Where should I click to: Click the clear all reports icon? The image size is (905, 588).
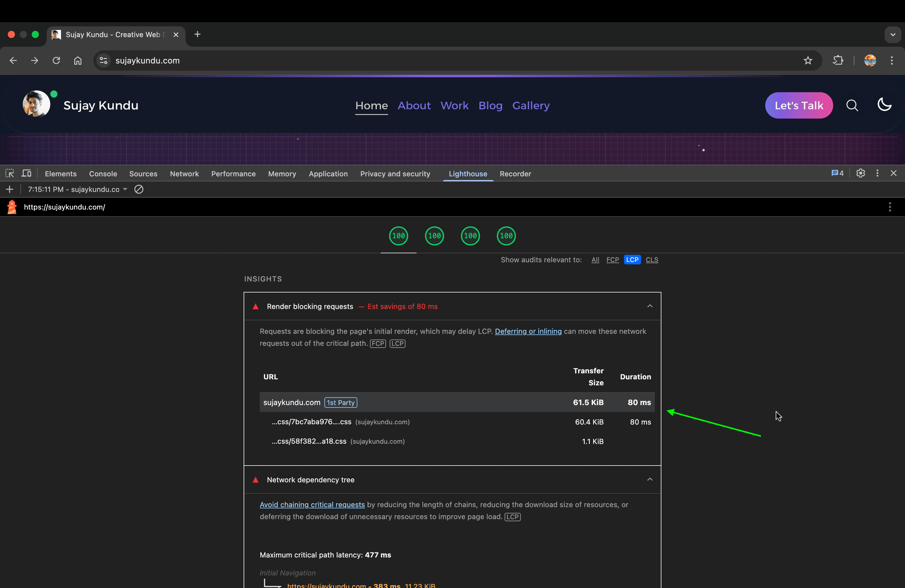coord(139,190)
